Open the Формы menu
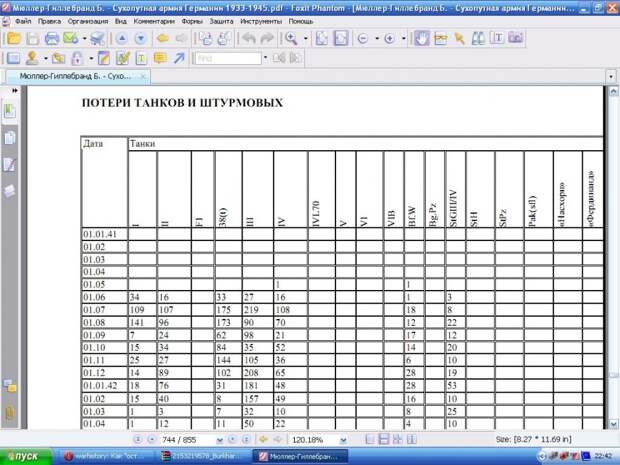This screenshot has height=465, width=620. click(x=192, y=21)
